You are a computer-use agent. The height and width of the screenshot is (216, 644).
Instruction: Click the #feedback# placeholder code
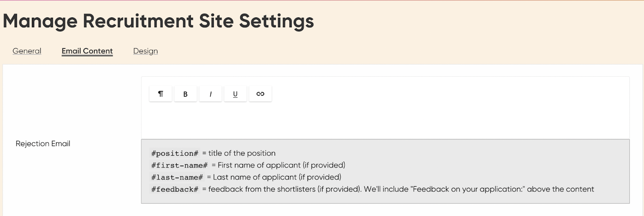[x=175, y=189]
